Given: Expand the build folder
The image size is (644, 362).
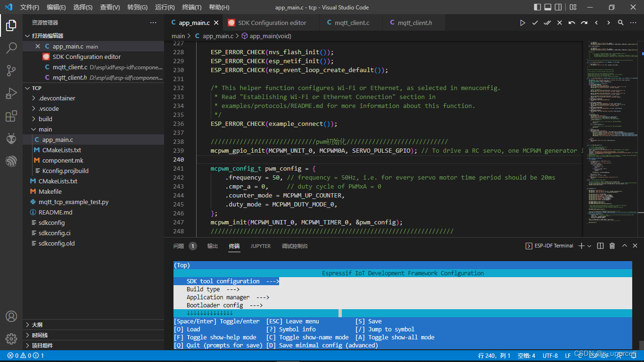Looking at the screenshot, I should 45,119.
